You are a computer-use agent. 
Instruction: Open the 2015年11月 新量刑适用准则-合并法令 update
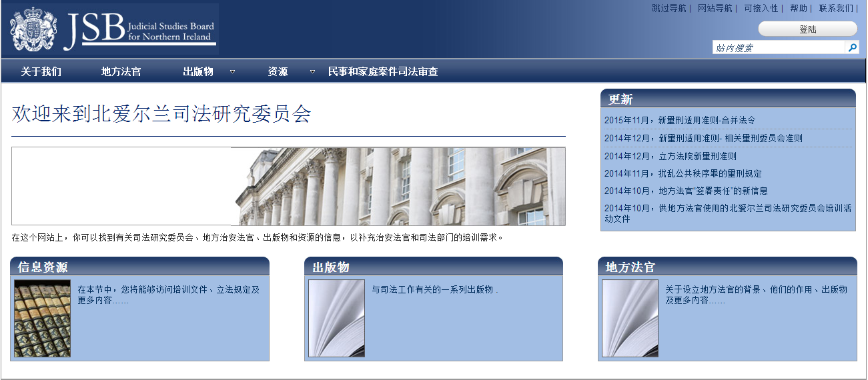(680, 121)
